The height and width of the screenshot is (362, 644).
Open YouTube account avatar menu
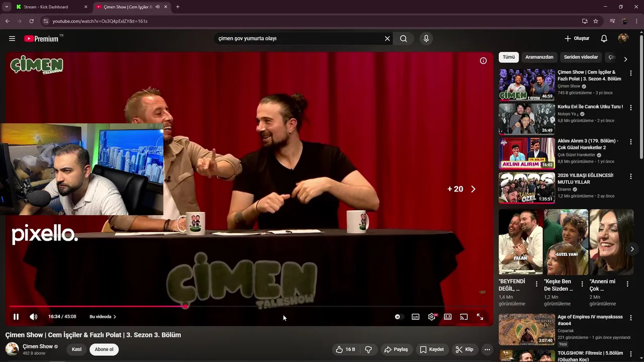[623, 38]
